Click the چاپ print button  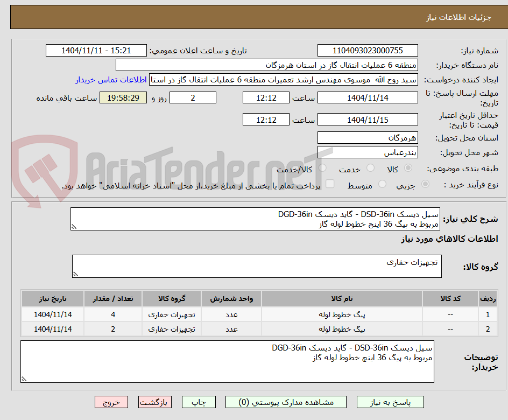(199, 402)
